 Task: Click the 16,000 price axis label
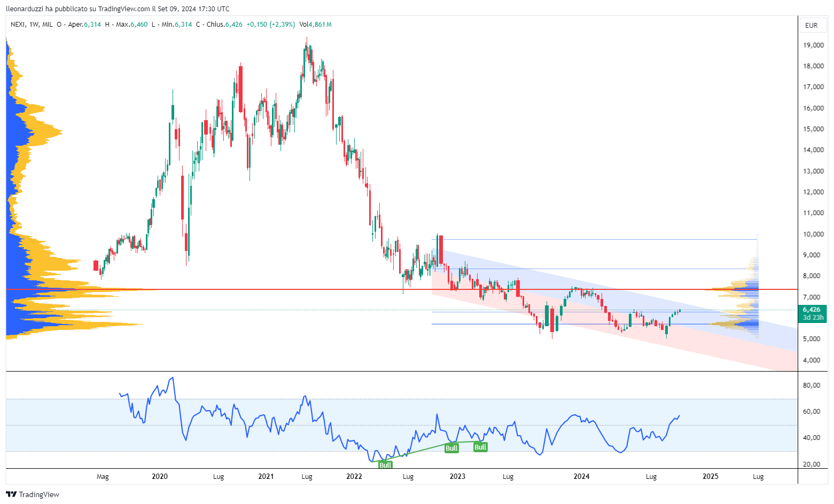pyautogui.click(x=813, y=108)
